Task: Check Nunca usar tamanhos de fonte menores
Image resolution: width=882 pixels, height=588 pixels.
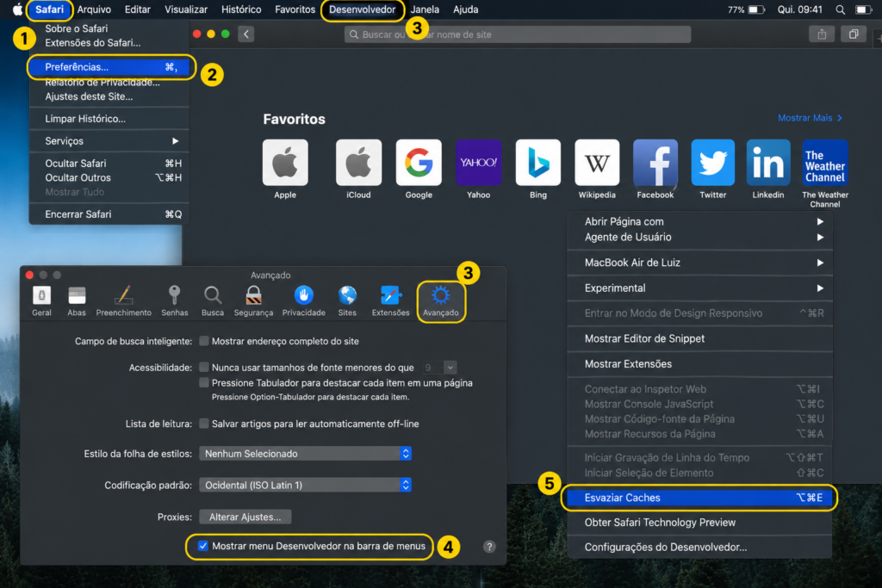Action: pos(204,368)
